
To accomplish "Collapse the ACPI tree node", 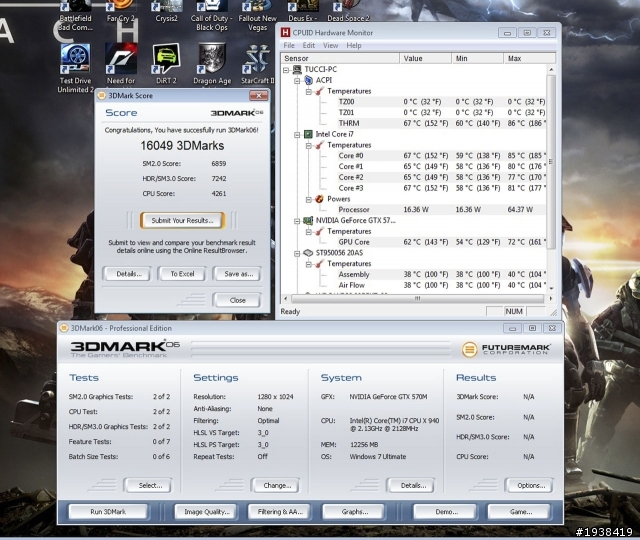I will [298, 80].
